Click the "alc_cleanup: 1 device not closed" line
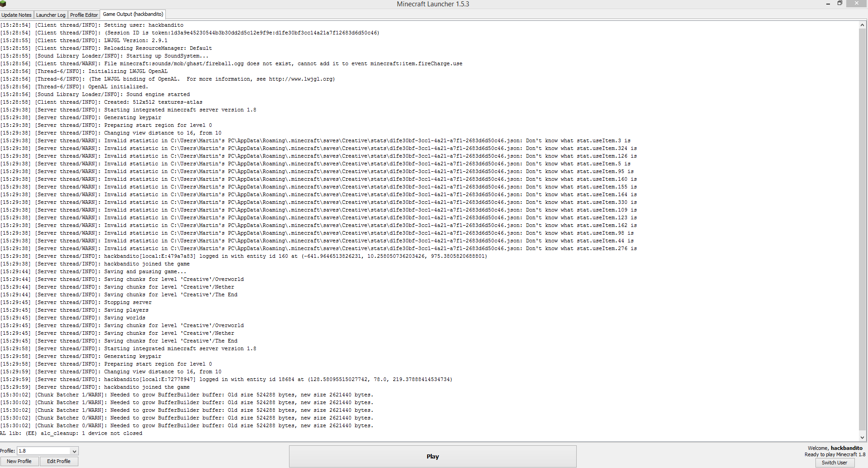Screen dimensions: 868x468 71,434
